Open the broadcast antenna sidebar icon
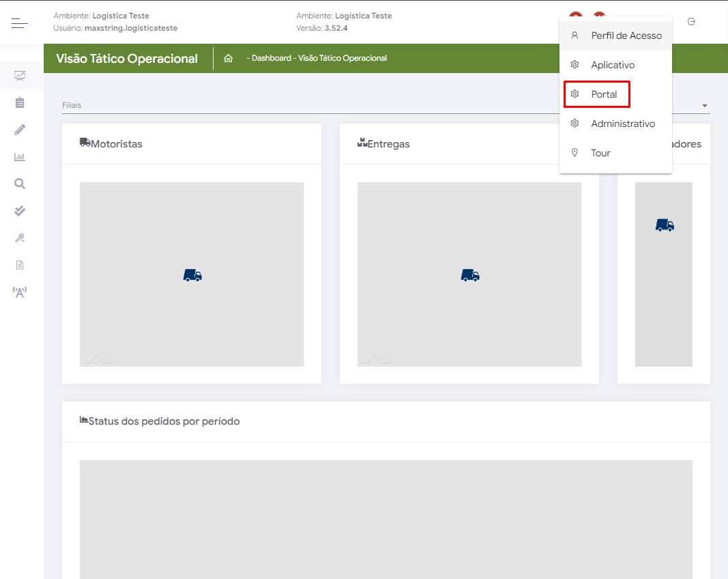 (x=20, y=292)
